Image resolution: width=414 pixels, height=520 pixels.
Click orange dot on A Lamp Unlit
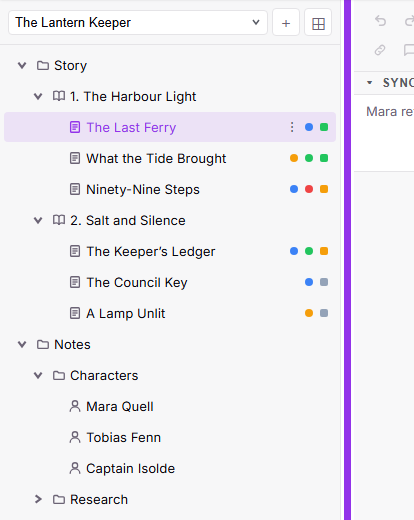coord(309,313)
